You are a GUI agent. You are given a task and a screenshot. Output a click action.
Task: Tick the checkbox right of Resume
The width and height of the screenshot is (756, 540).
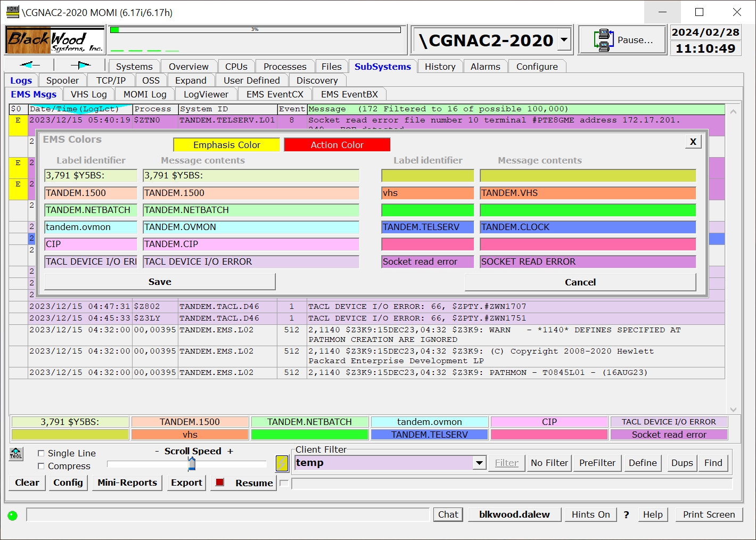[284, 483]
